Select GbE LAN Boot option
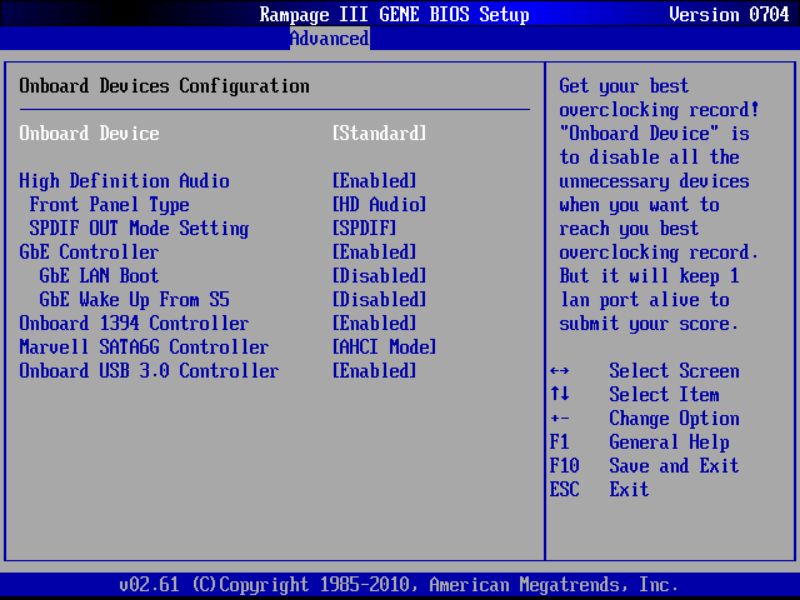Screen dimensions: 800x600 [99, 276]
